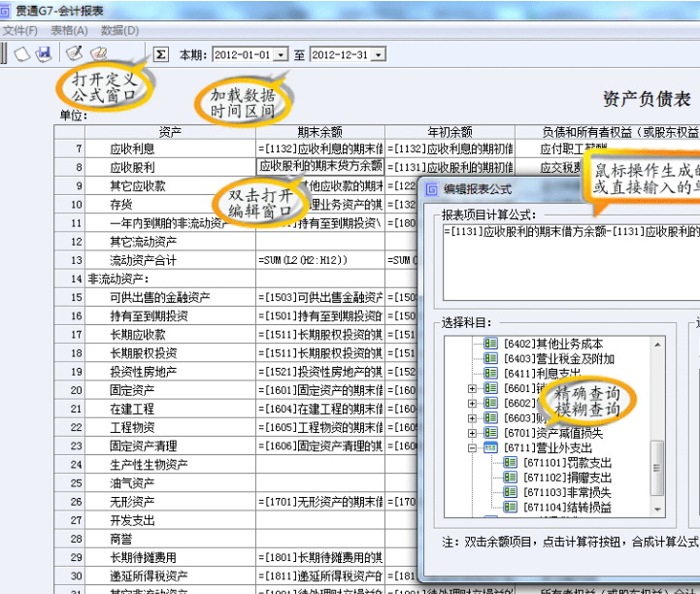Click account tree scrollbar down arrow
The height and width of the screenshot is (594, 700).
[657, 510]
